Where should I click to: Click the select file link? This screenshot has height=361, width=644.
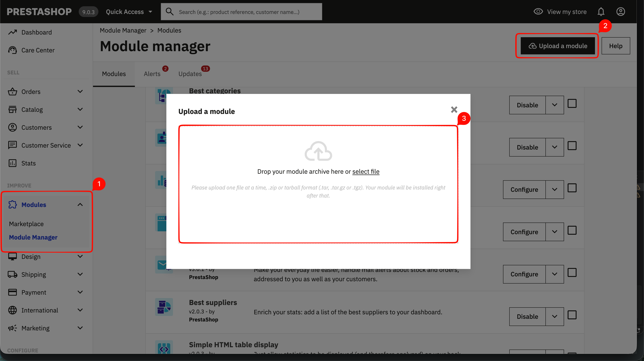(x=366, y=172)
